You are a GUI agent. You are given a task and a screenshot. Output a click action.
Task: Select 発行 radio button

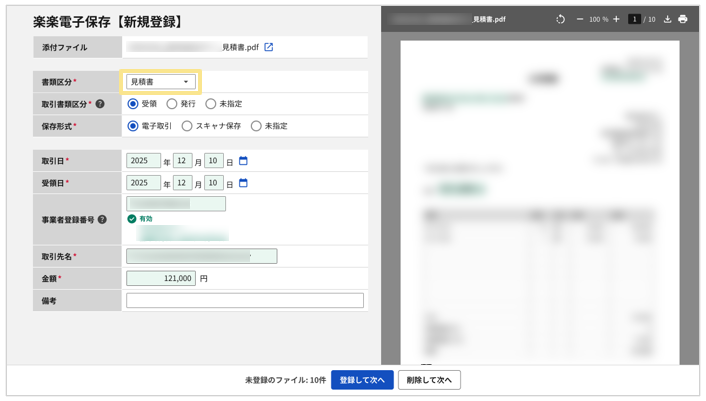click(172, 104)
